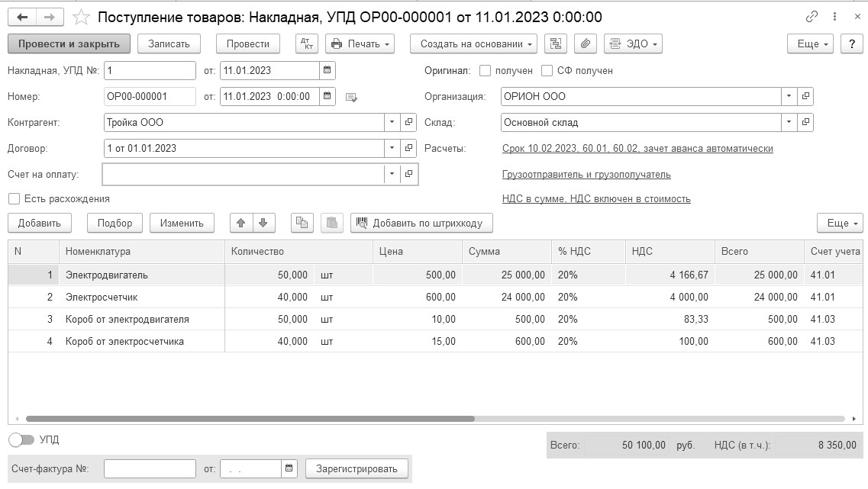This screenshot has height=489, width=868.
Task: Expand the Печать dropdown
Action: [x=360, y=43]
